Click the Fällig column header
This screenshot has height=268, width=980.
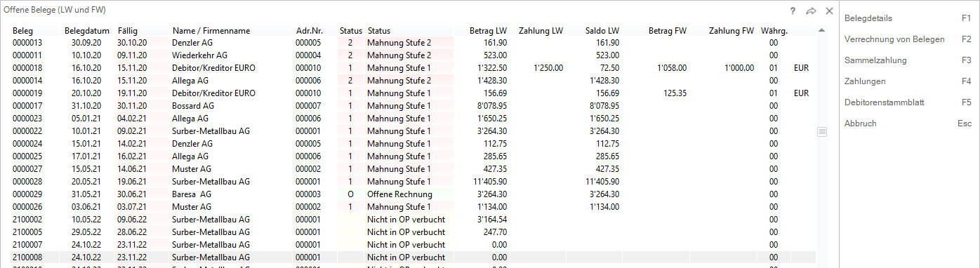pyautogui.click(x=127, y=31)
